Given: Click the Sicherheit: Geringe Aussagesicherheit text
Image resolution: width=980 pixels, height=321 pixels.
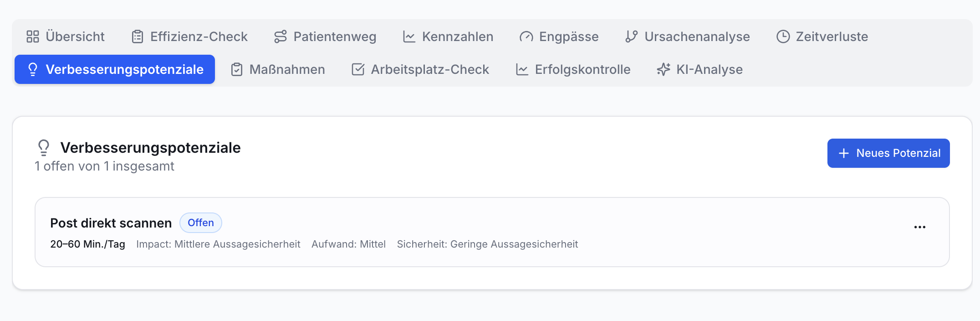Looking at the screenshot, I should pyautogui.click(x=487, y=244).
